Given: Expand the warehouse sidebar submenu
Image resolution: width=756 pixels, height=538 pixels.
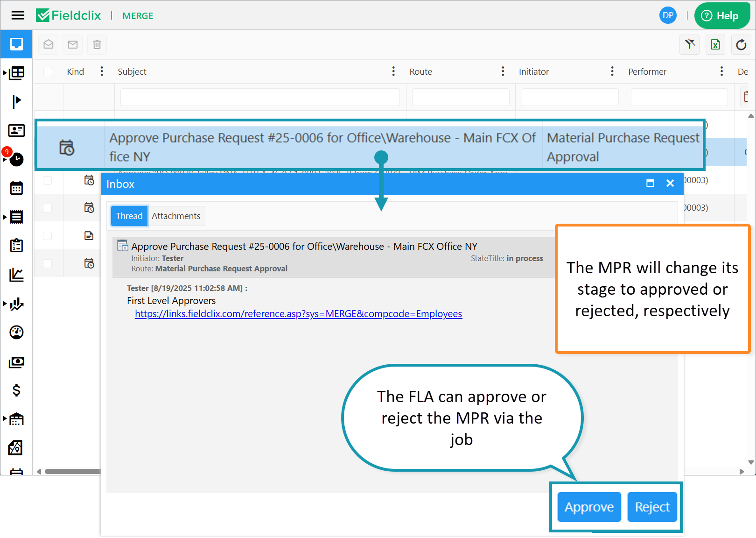Looking at the screenshot, I should [x=5, y=418].
